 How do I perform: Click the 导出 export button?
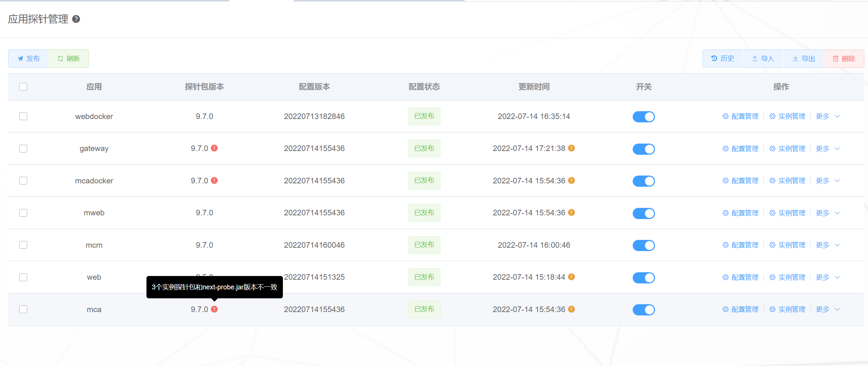tap(804, 58)
